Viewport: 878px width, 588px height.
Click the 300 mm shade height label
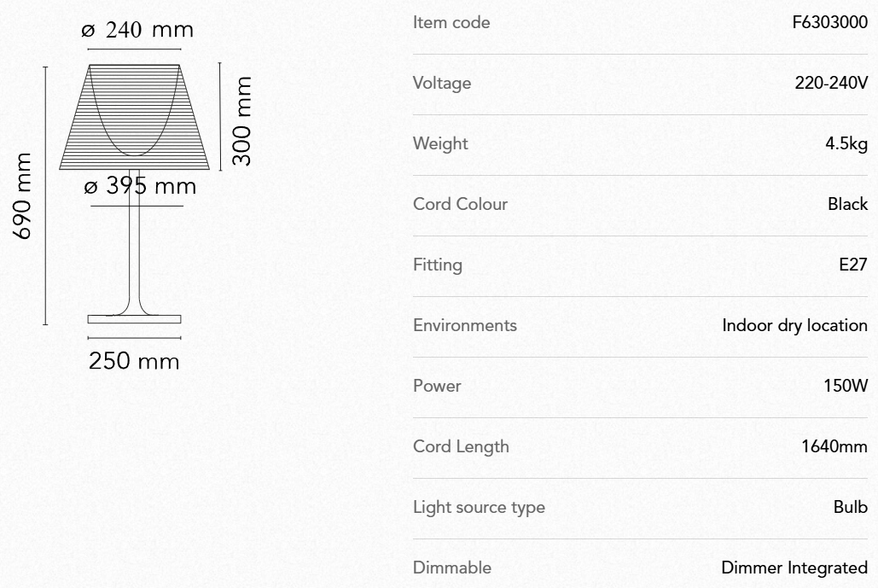pyautogui.click(x=243, y=120)
